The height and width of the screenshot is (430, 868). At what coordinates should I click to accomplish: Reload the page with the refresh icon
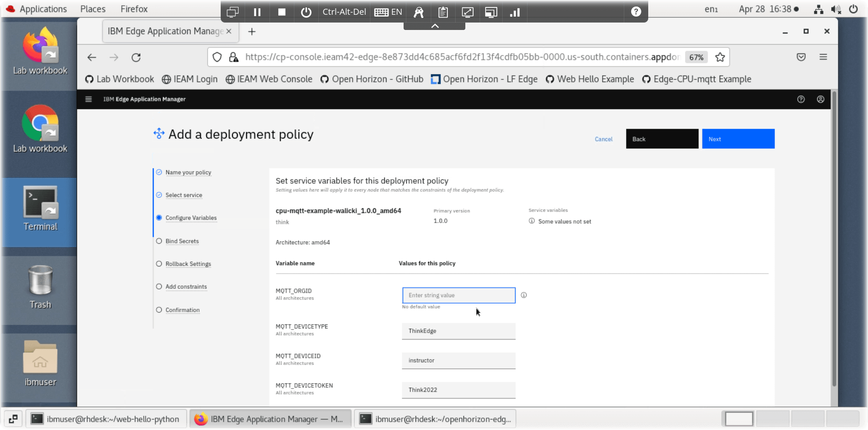click(x=136, y=57)
